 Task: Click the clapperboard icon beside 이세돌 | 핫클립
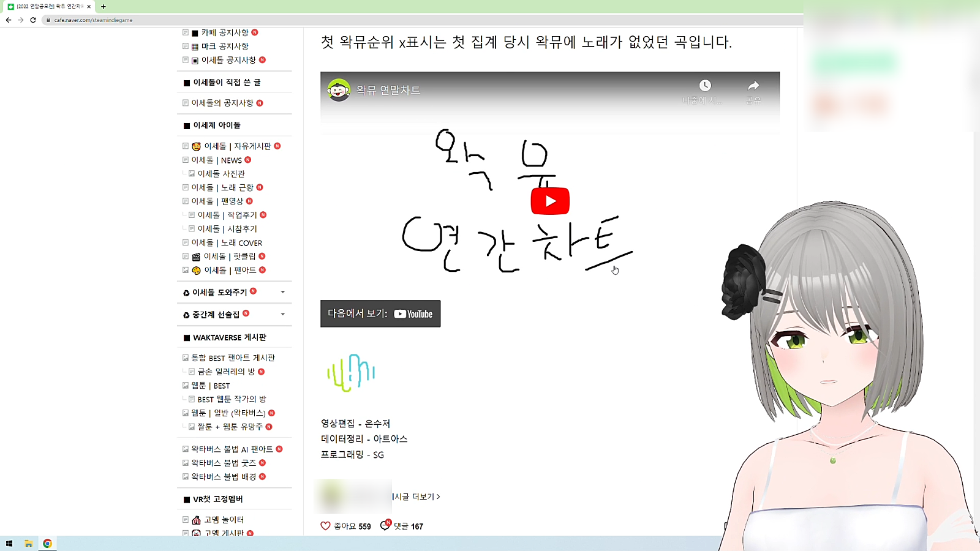click(x=196, y=257)
